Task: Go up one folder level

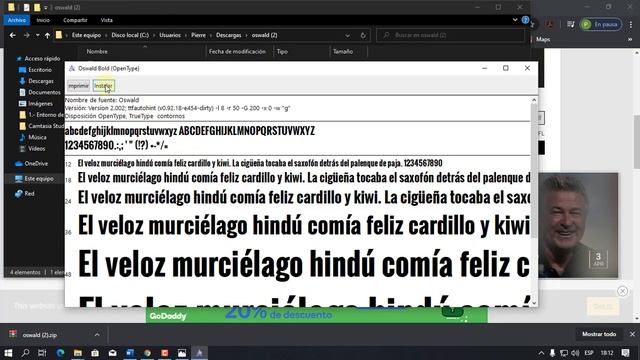Action: (x=47, y=36)
